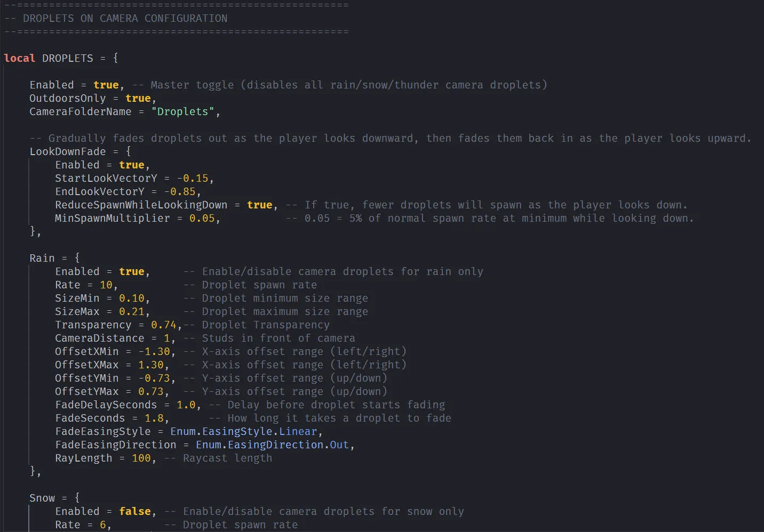Screen dimensions: 764x532
Task: Click the CameraDistance property name
Action: point(99,338)
